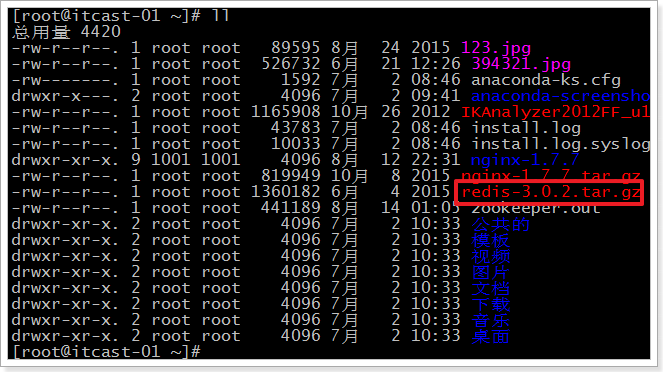Select the 文档 directory name
The width and height of the screenshot is (663, 372).
[x=490, y=288]
